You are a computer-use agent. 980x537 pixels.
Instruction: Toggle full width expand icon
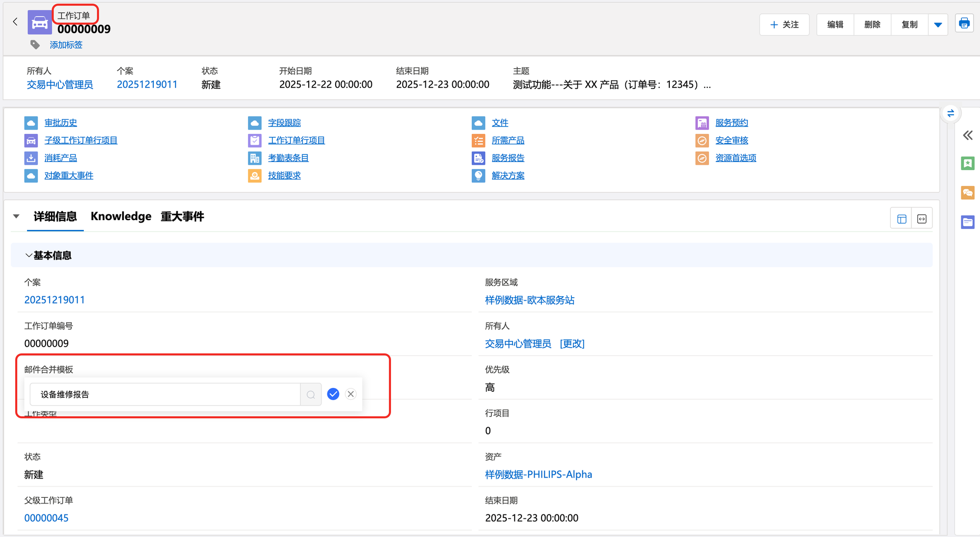click(922, 219)
